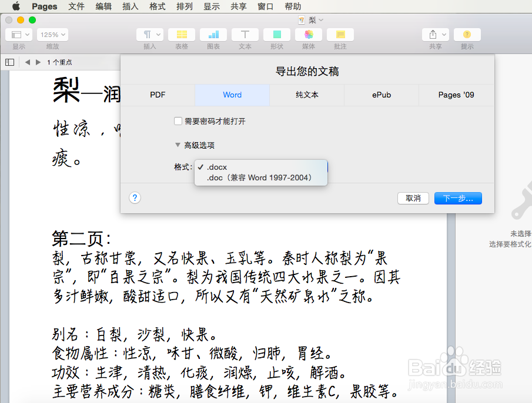532x403 pixels.
Task: Select the PDF export tab
Action: tap(158, 95)
